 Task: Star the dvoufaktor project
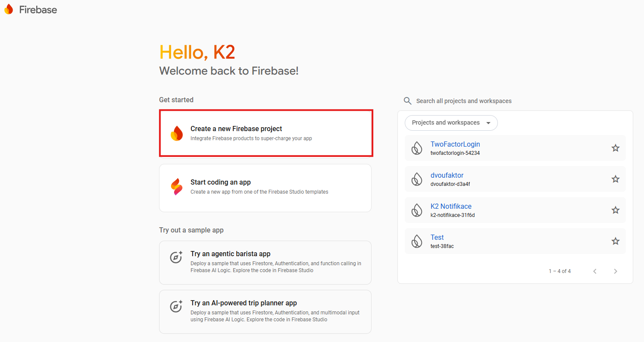(616, 179)
